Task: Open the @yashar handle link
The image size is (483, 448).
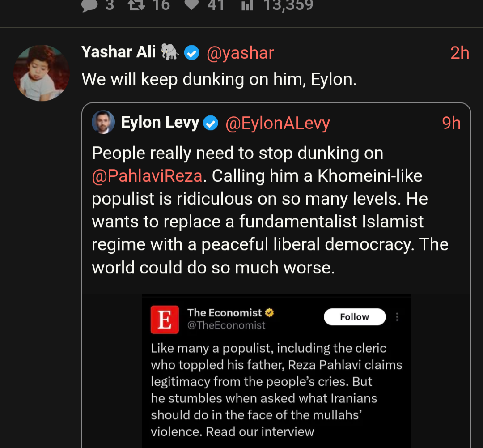Action: 240,53
